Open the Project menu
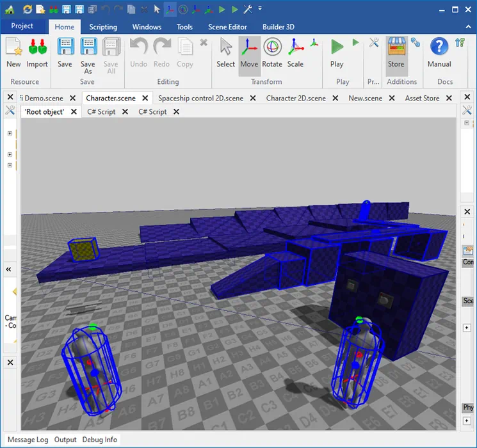This screenshot has height=448, width=477. point(22,26)
